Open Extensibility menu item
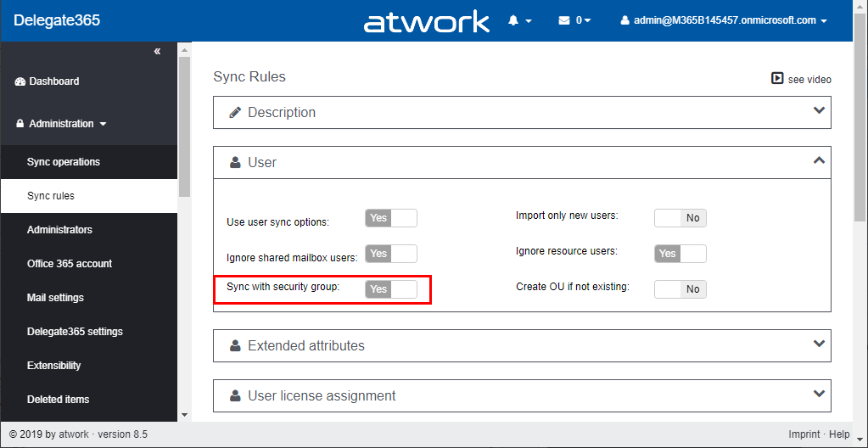868x448 pixels. tap(89, 366)
